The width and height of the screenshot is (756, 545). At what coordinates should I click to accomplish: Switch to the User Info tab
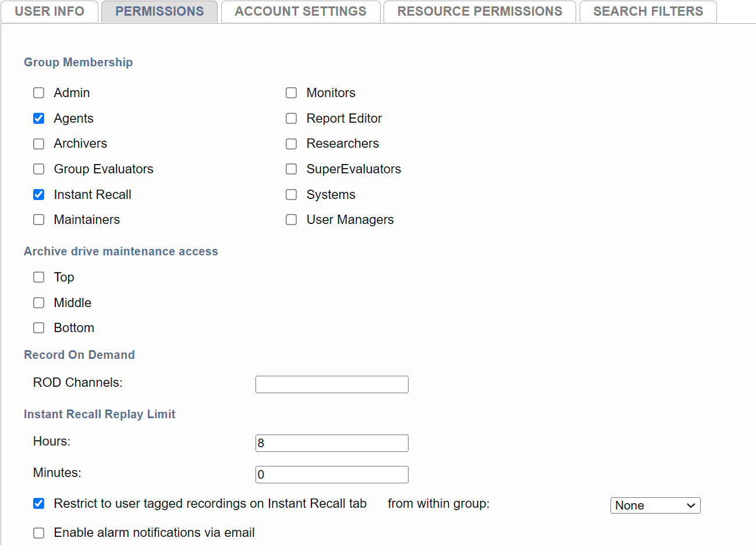(x=49, y=10)
